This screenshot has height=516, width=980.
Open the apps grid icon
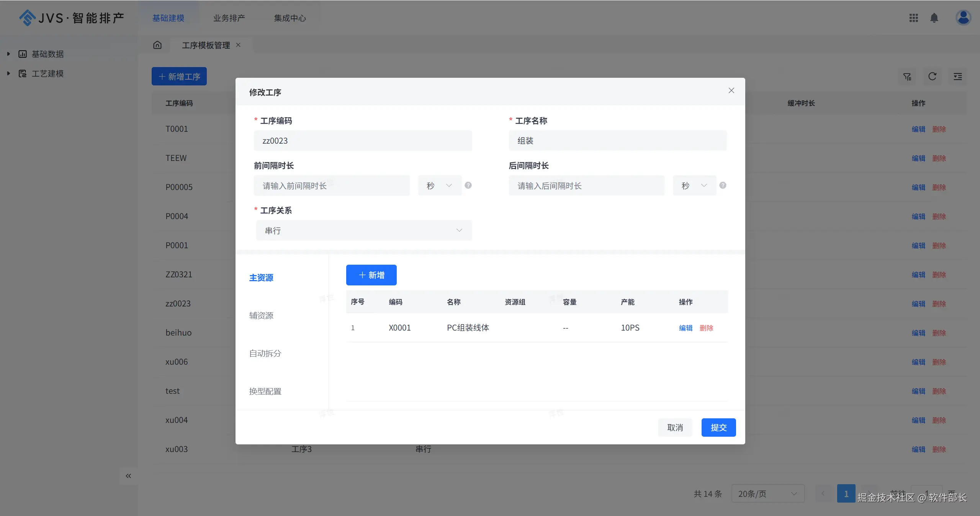pos(913,18)
